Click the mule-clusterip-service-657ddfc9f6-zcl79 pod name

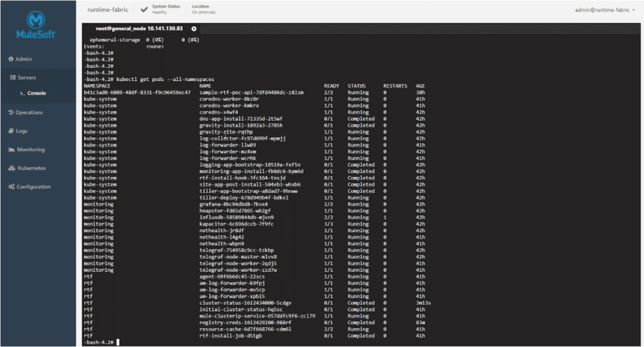(257, 316)
